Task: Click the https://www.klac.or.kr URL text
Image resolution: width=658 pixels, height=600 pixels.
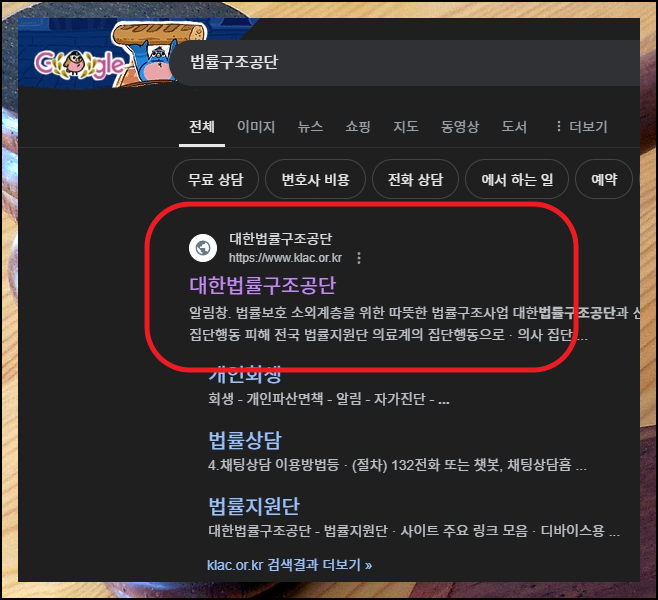Action: (285, 258)
